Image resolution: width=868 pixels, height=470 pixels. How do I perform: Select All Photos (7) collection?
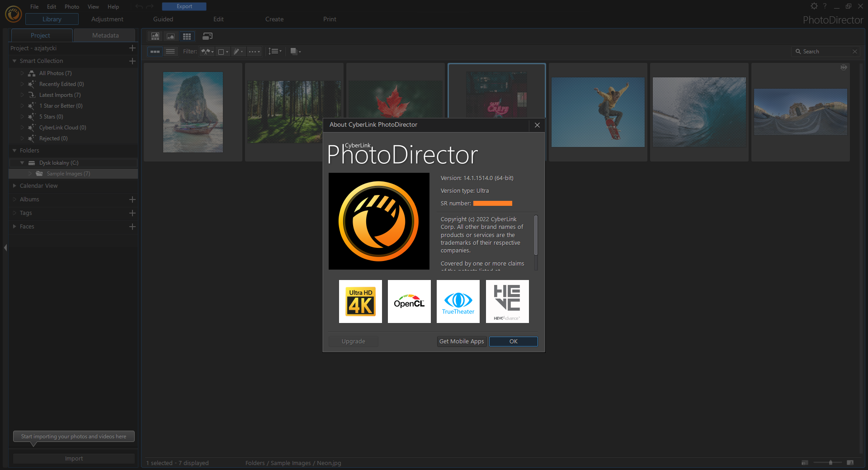(55, 73)
